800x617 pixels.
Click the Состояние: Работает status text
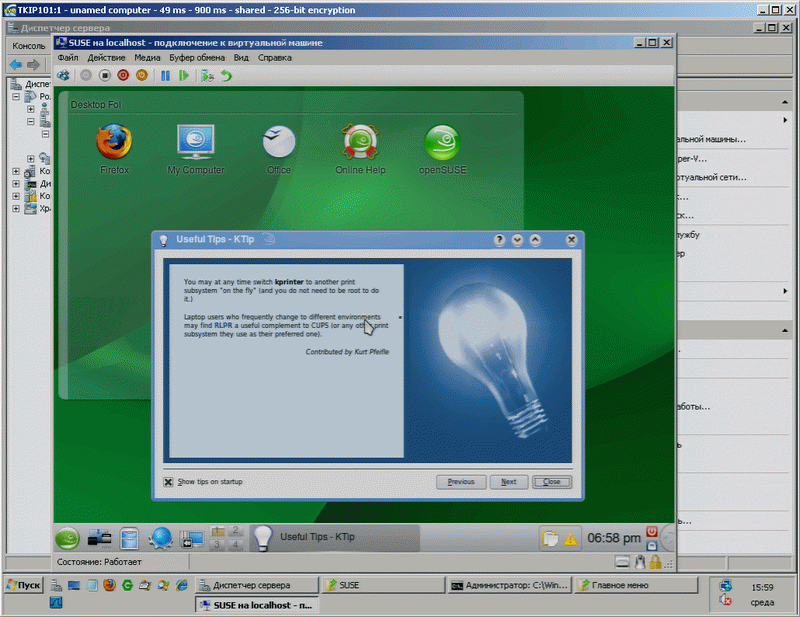99,562
